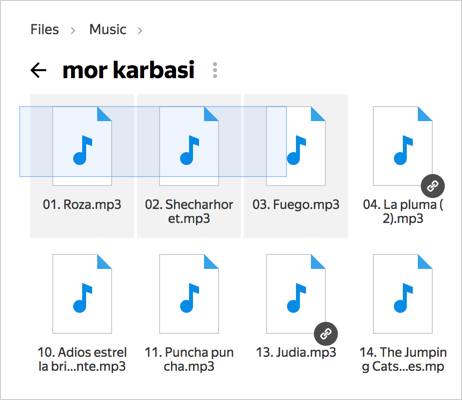Go to Files in the breadcrumb

[45, 29]
